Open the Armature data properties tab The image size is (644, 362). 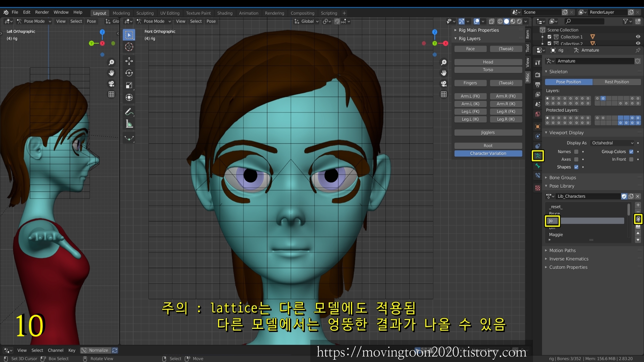coord(538,156)
